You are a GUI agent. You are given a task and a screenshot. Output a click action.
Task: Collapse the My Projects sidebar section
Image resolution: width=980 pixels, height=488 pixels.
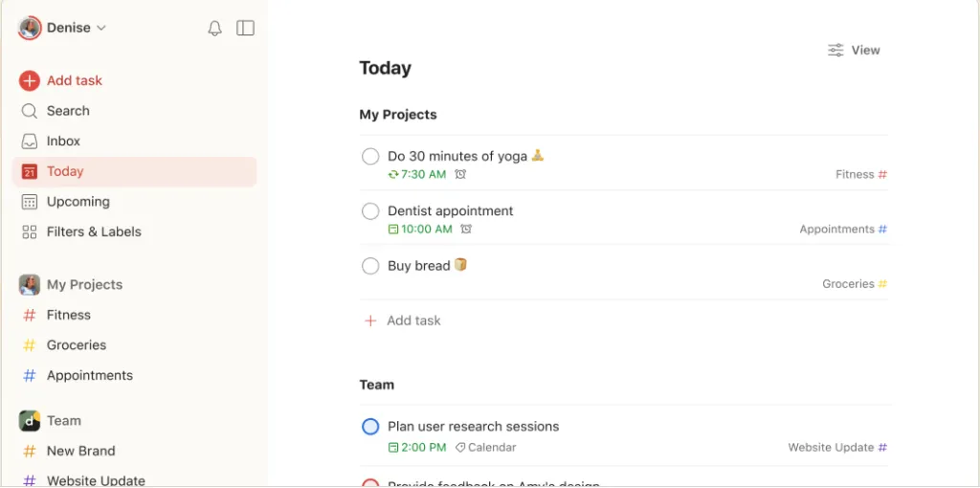click(84, 285)
